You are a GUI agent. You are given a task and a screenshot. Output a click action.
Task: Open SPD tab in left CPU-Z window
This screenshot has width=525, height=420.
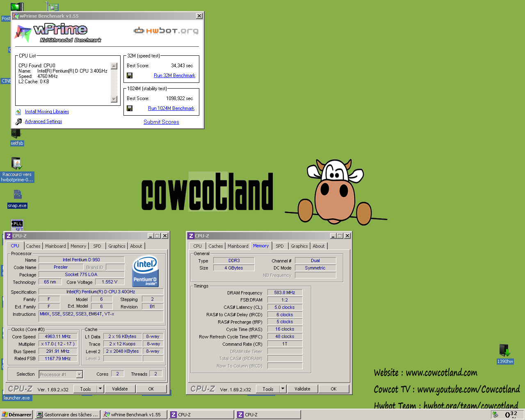click(x=97, y=246)
